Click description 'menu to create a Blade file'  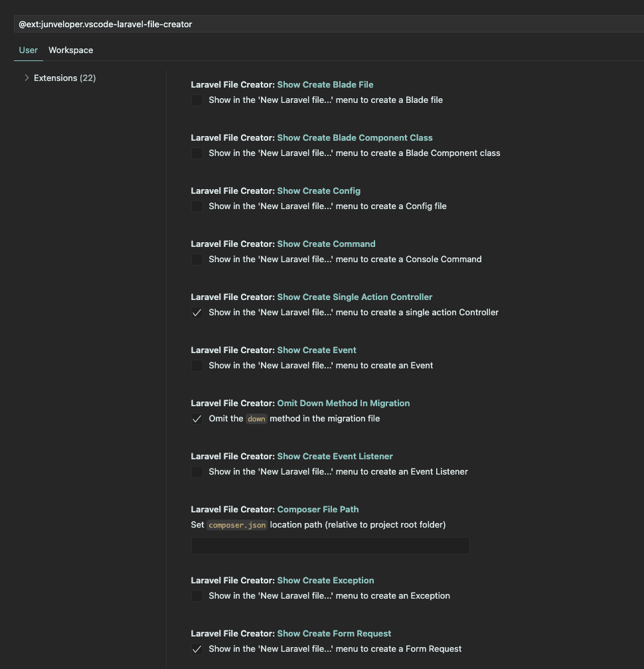coord(389,100)
